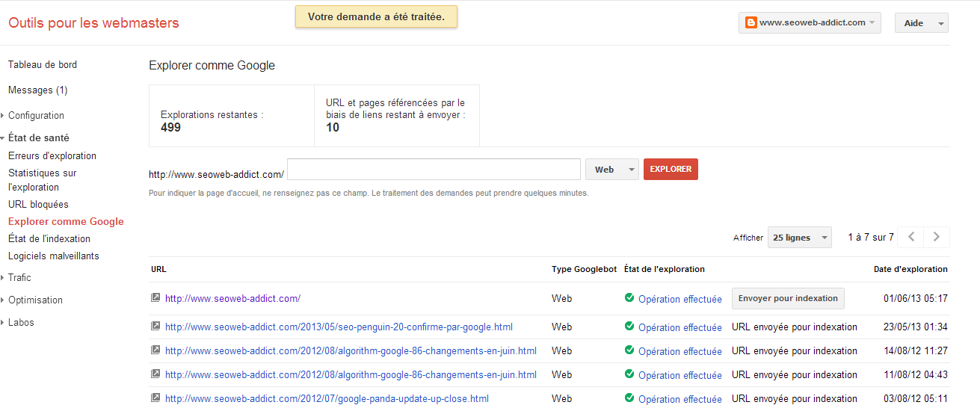Open the 25 lignes rows dropdown
The image size is (980, 408).
pos(800,238)
